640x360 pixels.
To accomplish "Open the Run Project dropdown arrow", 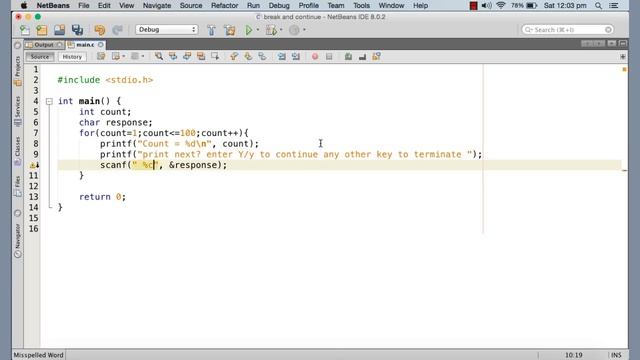I will tap(258, 30).
